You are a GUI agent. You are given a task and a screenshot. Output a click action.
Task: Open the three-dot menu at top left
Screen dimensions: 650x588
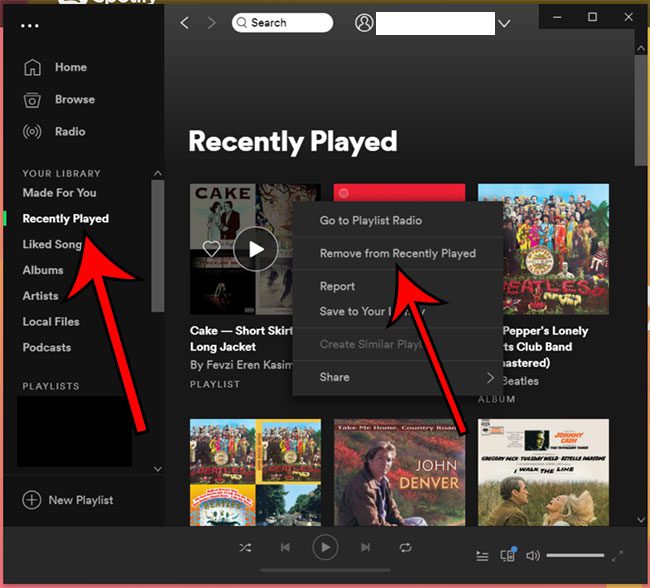[30, 26]
